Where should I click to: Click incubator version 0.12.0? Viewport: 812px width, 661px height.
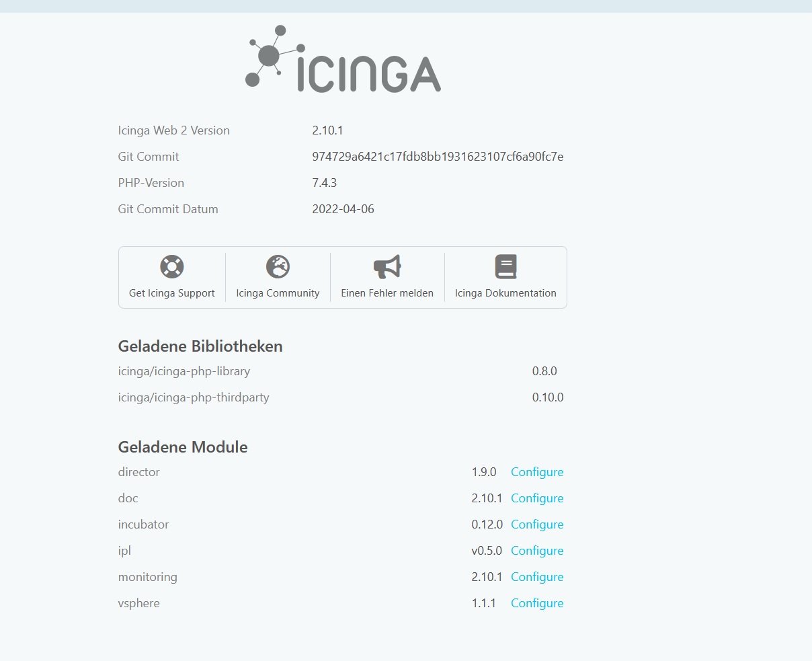click(487, 524)
